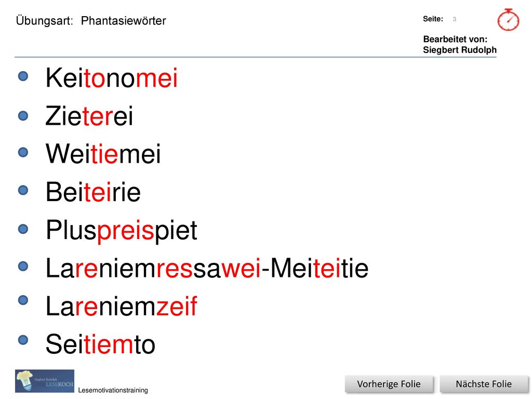This screenshot has width=532, height=399.
Task: Click the Lesekoch logo image
Action: [x=45, y=381]
